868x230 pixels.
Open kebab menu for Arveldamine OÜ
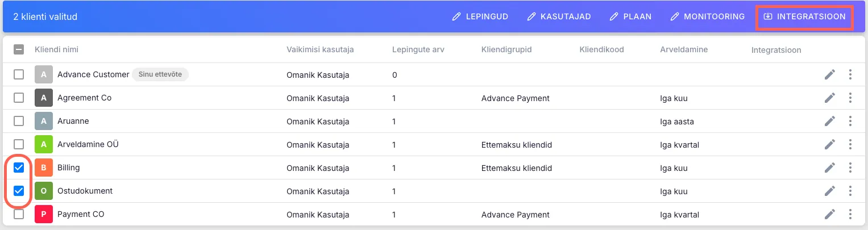click(x=850, y=144)
